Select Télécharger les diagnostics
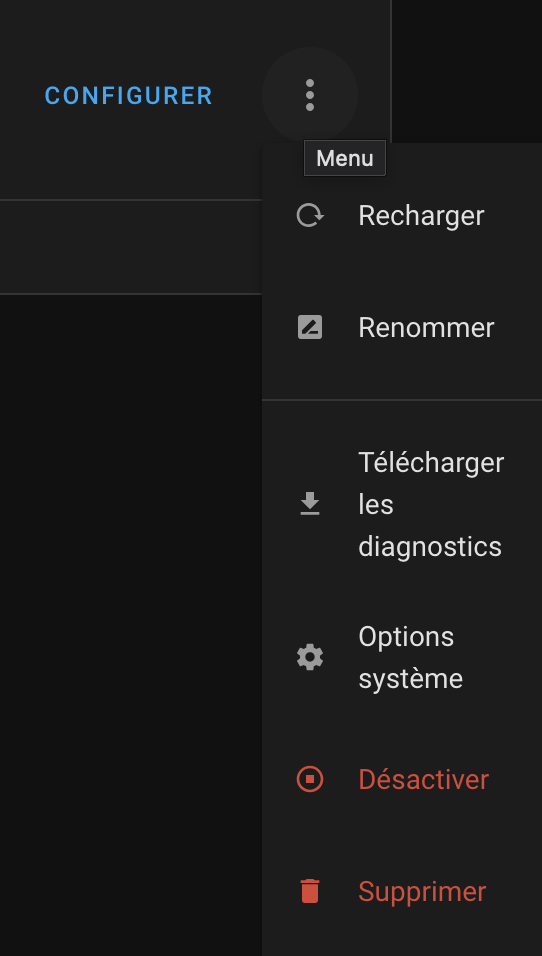 click(402, 504)
